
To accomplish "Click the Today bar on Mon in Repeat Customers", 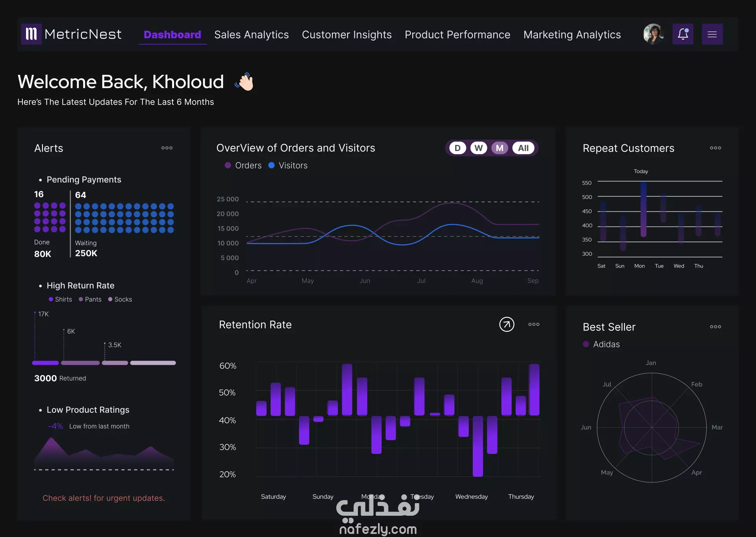I will [x=643, y=209].
